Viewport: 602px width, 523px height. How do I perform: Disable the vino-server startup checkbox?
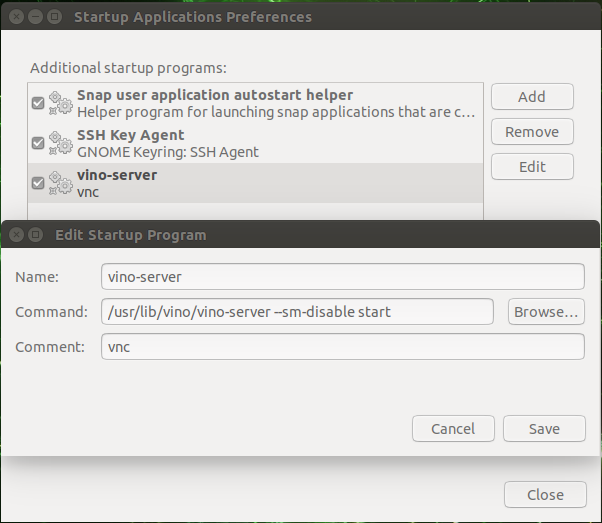38,183
